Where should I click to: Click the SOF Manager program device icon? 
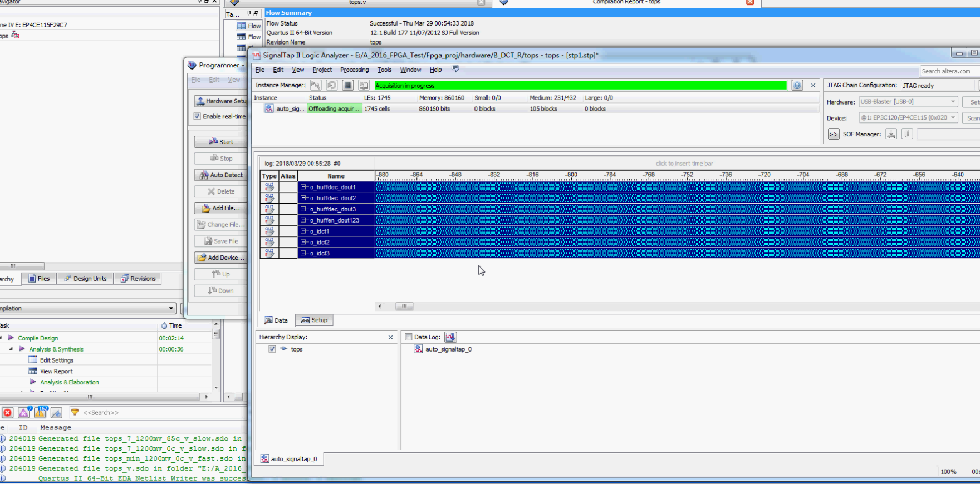891,134
